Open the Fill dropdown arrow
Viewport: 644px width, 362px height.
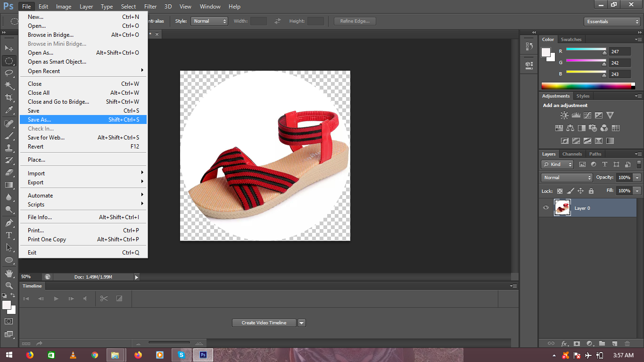[637, 191]
